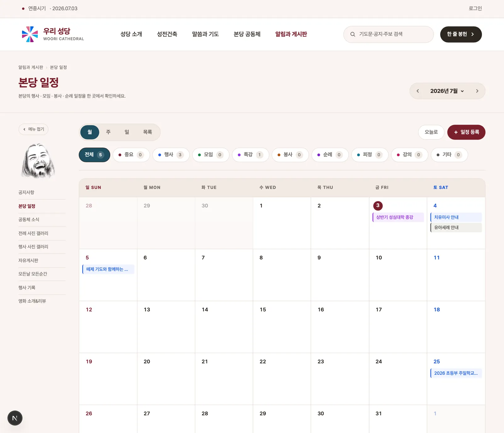Toggle the 피정 category filter
The width and height of the screenshot is (504, 433).
click(370, 155)
